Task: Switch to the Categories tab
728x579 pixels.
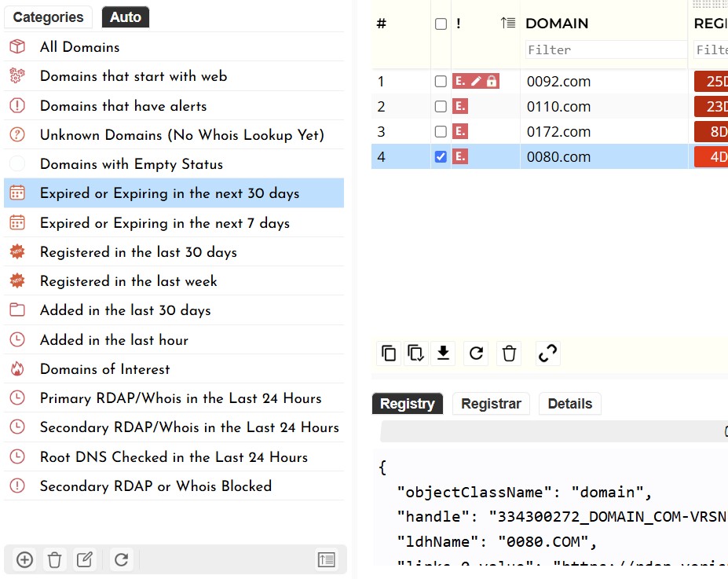Action: pos(48,17)
